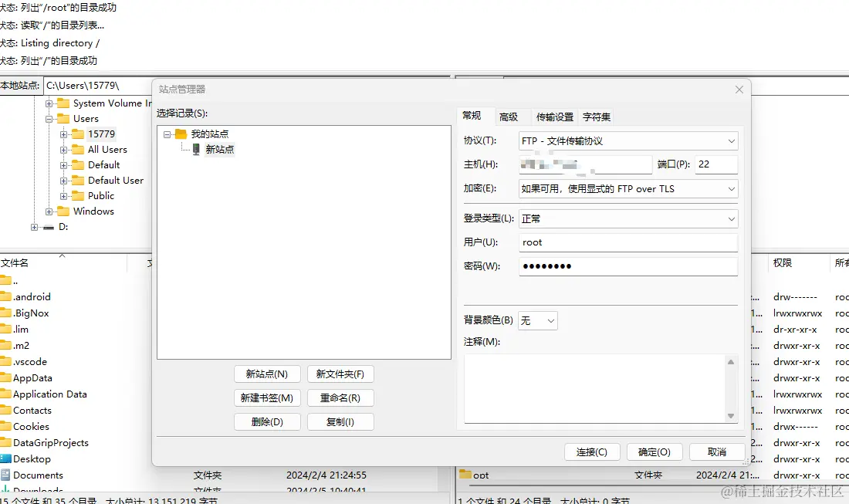The height and width of the screenshot is (504, 849).
Task: Click the 重命名(R) button
Action: [340, 398]
